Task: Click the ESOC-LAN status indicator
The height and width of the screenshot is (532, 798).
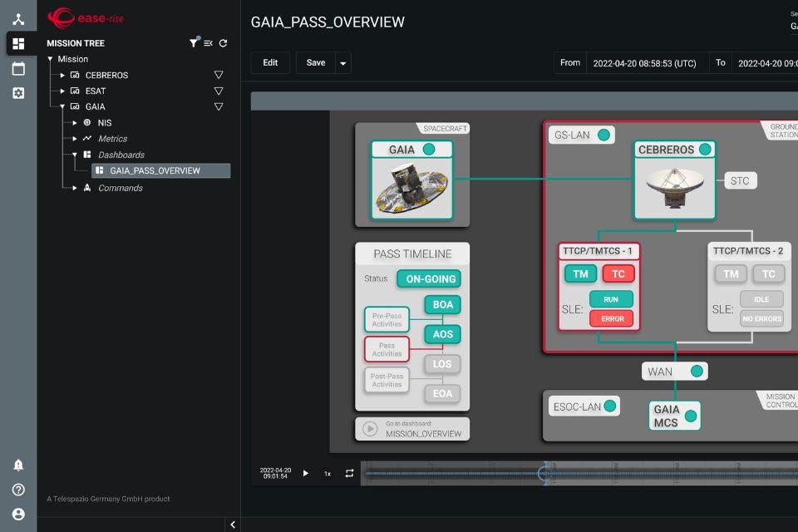Action: point(609,406)
